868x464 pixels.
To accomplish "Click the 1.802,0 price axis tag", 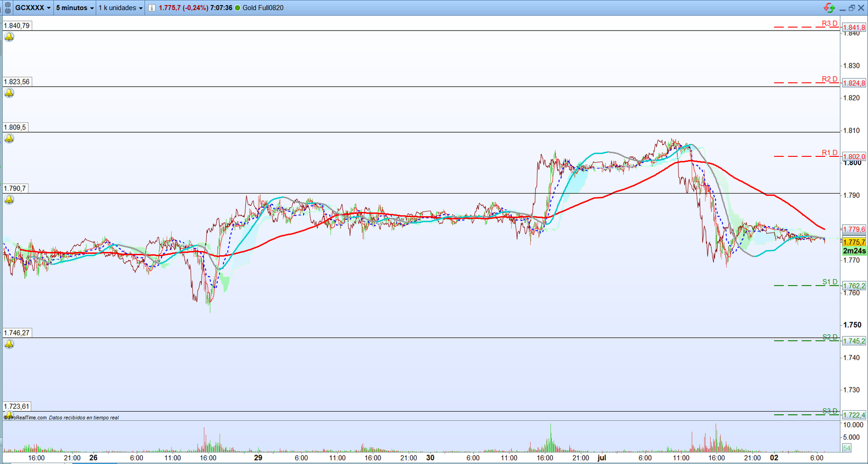I will click(854, 157).
